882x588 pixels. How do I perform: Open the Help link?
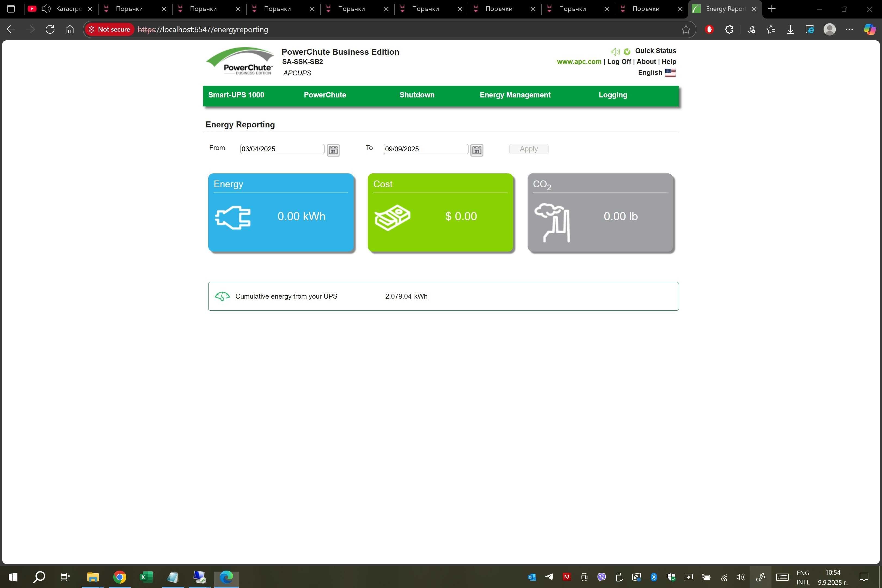tap(669, 62)
